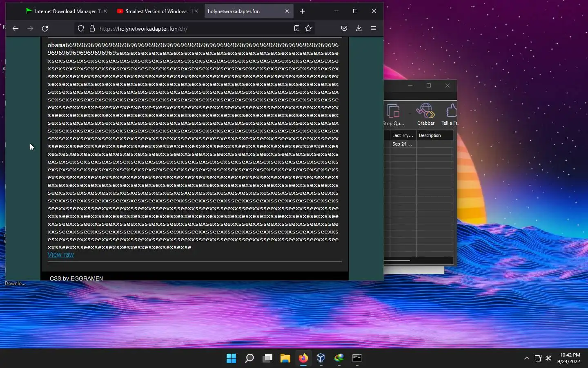The image size is (588, 368).
Task: Close the holynetworkadapter.fun tab
Action: coord(287,11)
